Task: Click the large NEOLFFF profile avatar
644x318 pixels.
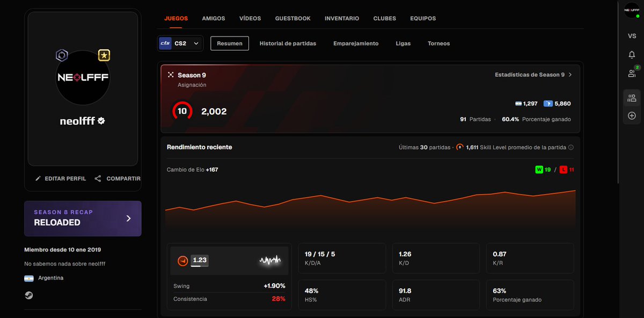Action: [x=83, y=78]
